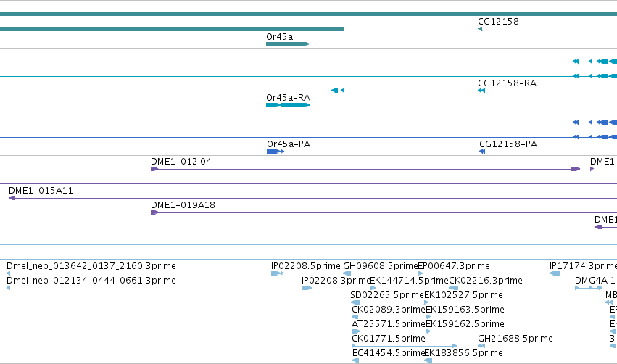Click the GH21688.5prime EST label
This screenshot has width=617, height=364.
click(515, 339)
